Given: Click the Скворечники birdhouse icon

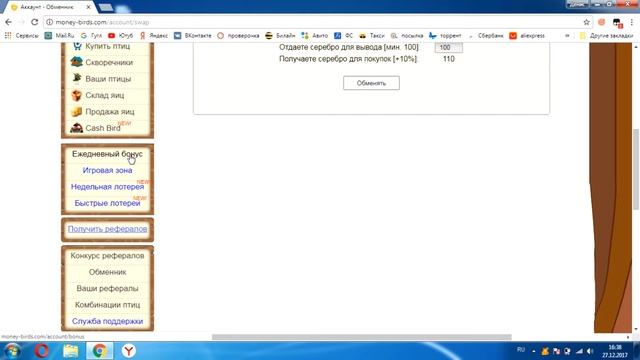Looking at the screenshot, I should click(76, 62).
